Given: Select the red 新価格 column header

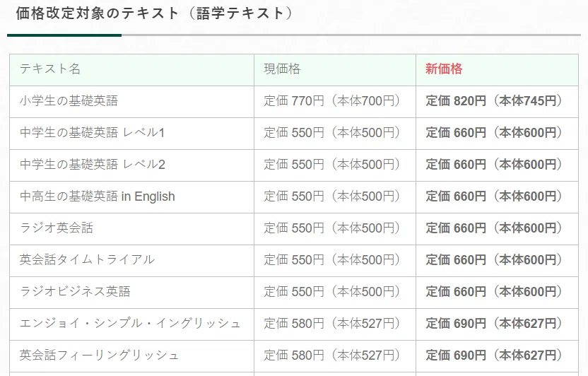Looking at the screenshot, I should [444, 69].
